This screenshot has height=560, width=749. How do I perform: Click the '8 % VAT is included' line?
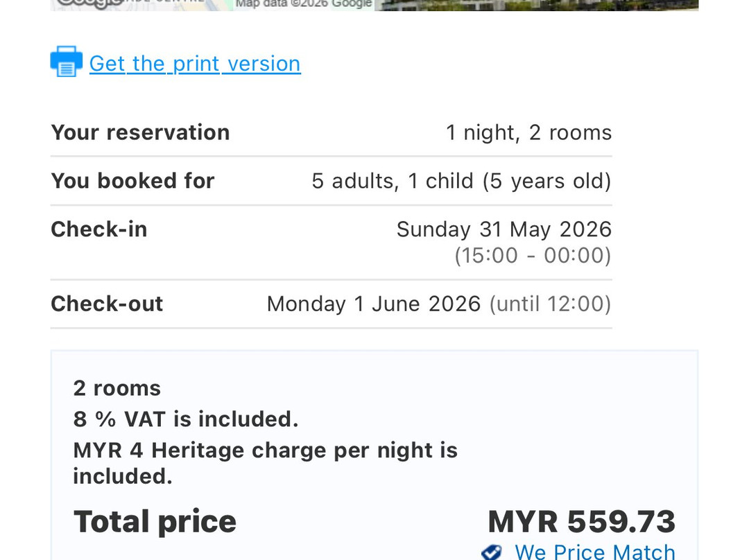click(186, 419)
